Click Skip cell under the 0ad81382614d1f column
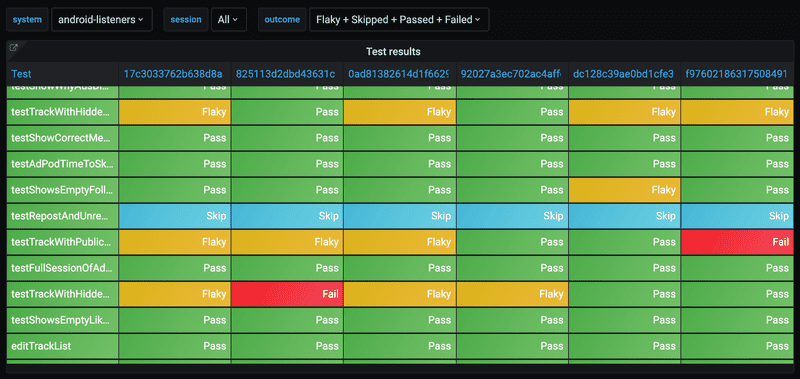This screenshot has width=800, height=379. point(400,216)
